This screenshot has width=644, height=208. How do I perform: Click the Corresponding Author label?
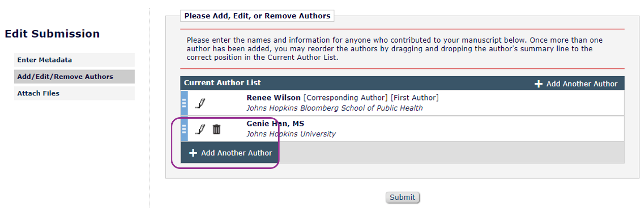(x=345, y=97)
